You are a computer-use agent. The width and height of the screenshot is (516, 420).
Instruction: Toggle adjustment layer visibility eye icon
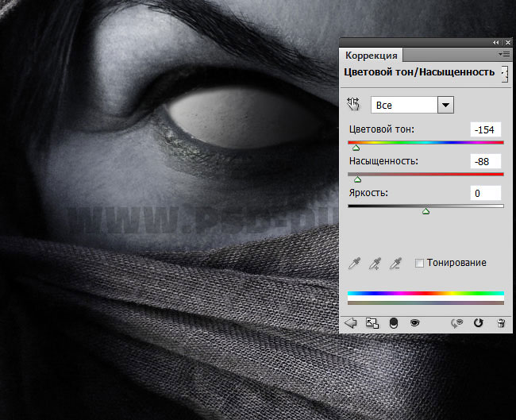coord(414,323)
